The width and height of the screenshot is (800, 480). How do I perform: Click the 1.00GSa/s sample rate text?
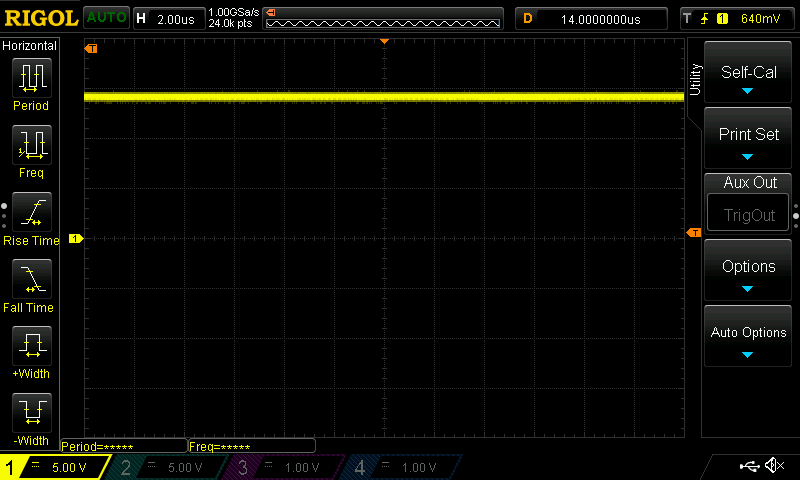pyautogui.click(x=234, y=12)
